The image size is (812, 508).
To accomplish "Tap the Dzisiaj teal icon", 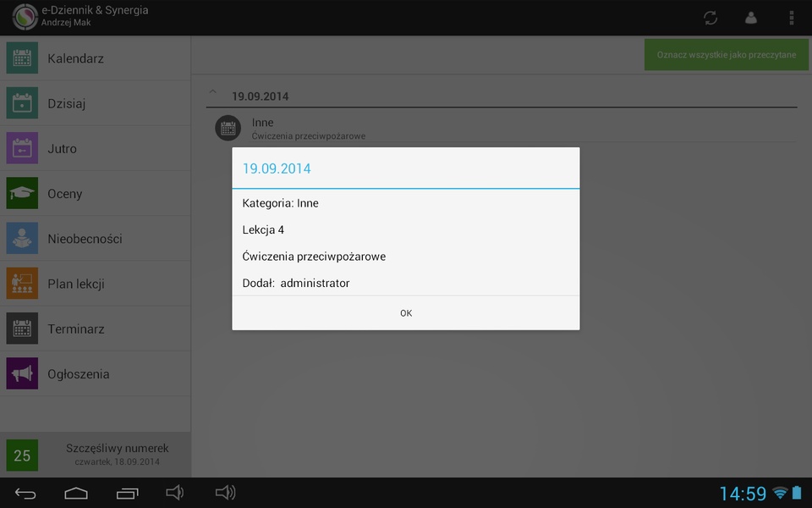I will (22, 103).
